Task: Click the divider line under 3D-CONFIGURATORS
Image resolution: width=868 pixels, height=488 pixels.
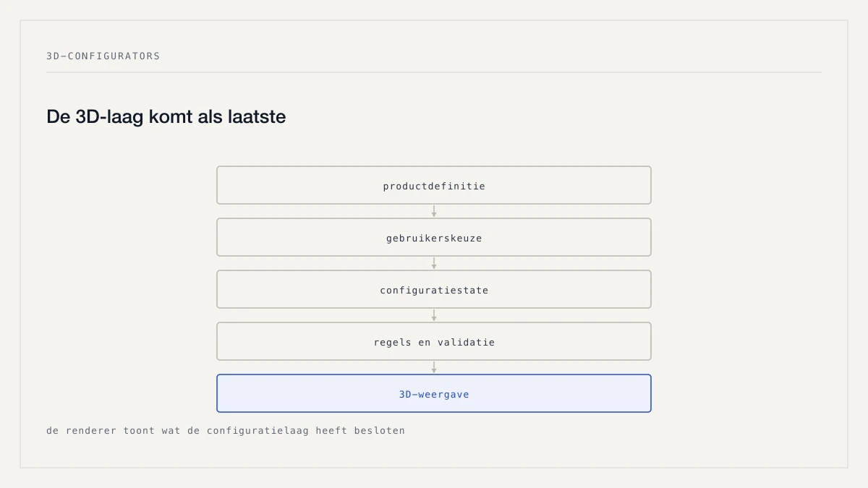Action: [434, 72]
